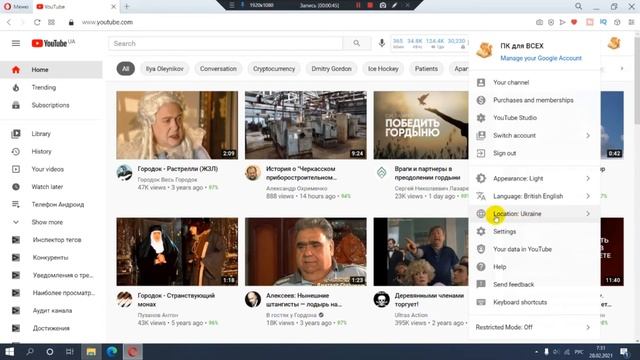Click the search magnifier button
640x360 pixels.
pos(357,43)
